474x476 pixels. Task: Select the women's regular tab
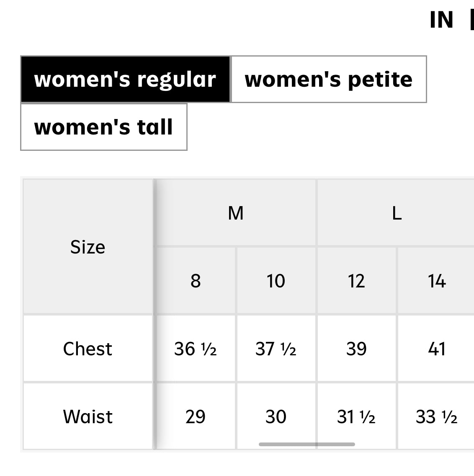tap(125, 79)
